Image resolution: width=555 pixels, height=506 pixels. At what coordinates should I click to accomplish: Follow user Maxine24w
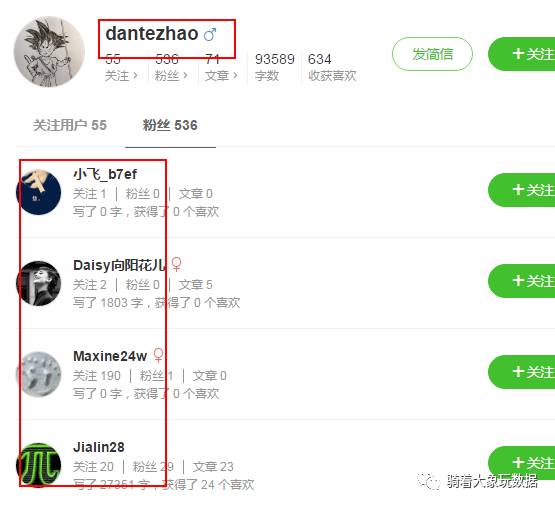[x=521, y=372]
